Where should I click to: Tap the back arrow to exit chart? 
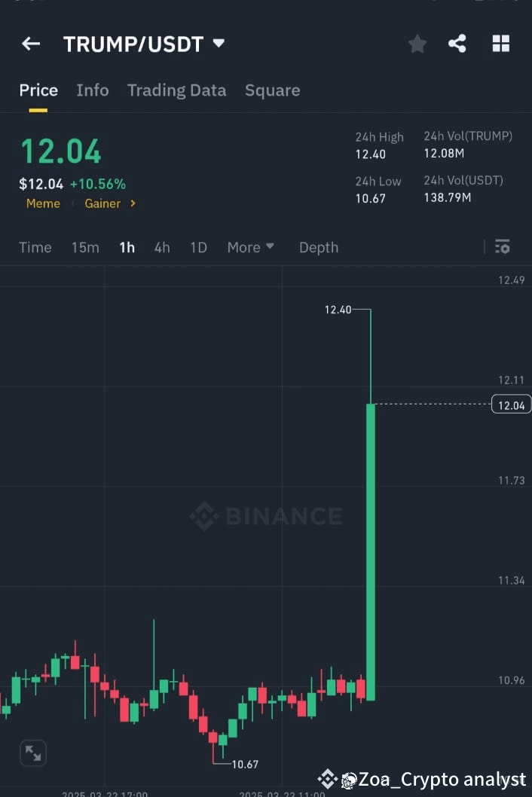tap(30, 44)
